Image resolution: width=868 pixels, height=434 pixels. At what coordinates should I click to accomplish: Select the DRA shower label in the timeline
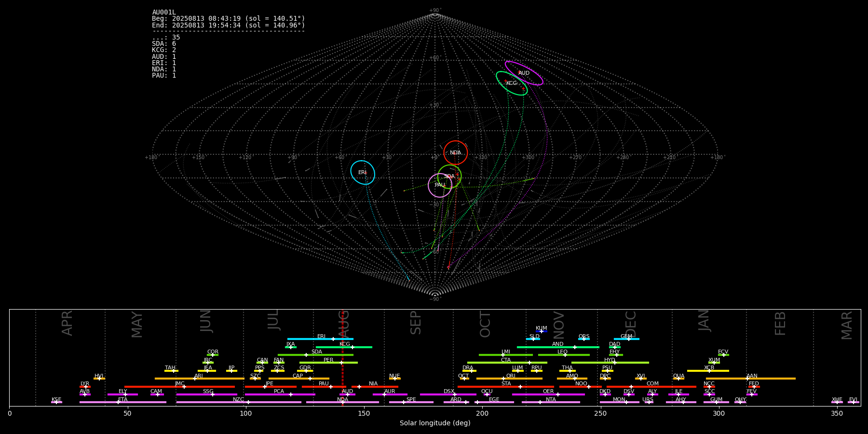coord(468,368)
